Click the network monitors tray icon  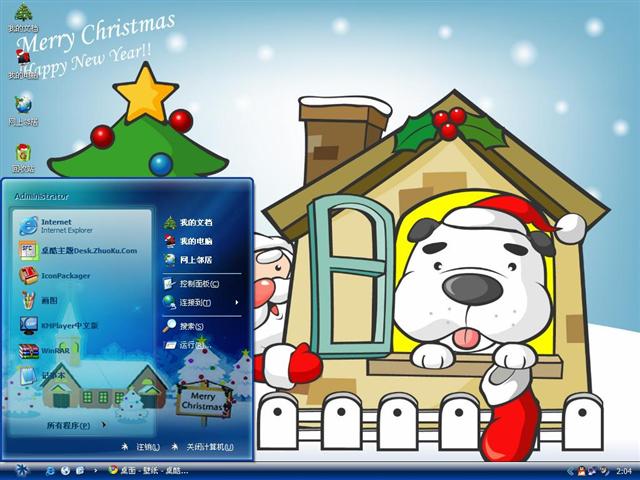pyautogui.click(x=592, y=472)
